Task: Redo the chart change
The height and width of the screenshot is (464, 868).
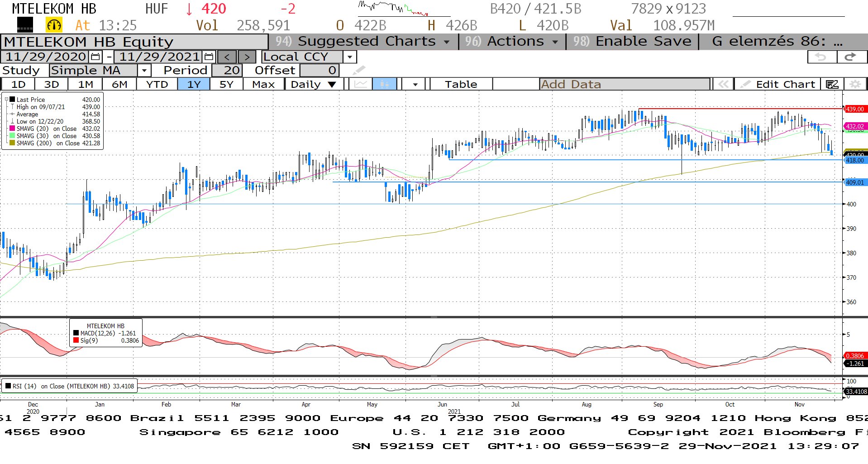Action: (x=851, y=57)
